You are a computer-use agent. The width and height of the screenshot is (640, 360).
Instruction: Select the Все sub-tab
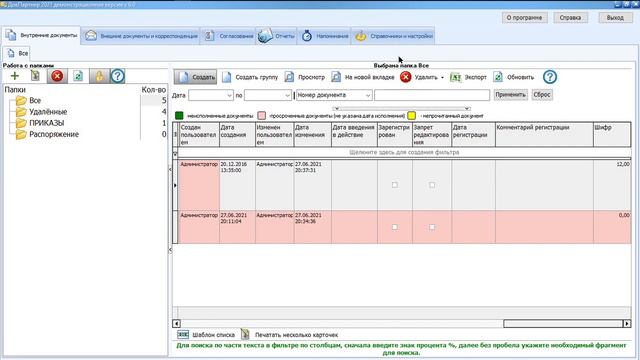click(x=17, y=53)
